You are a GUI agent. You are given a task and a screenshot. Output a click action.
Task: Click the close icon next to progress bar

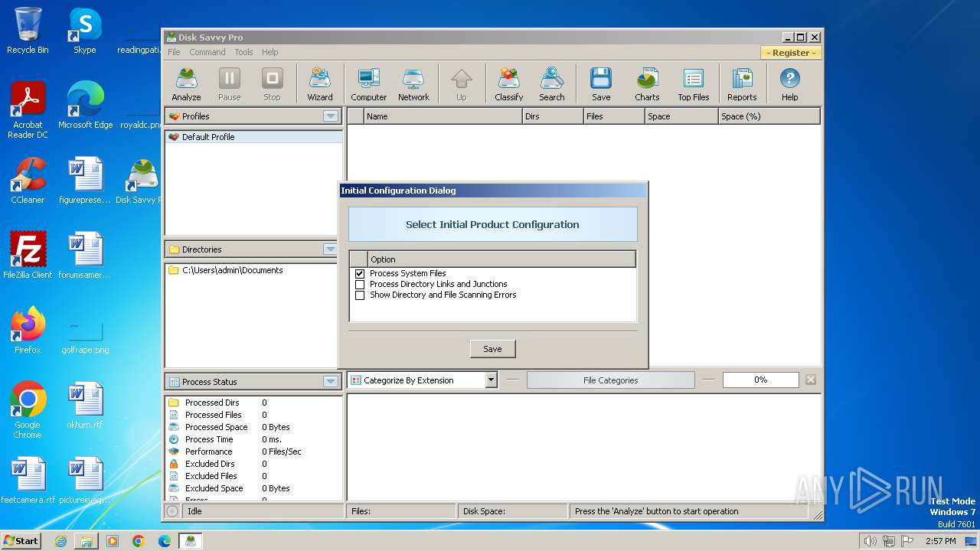click(x=811, y=380)
